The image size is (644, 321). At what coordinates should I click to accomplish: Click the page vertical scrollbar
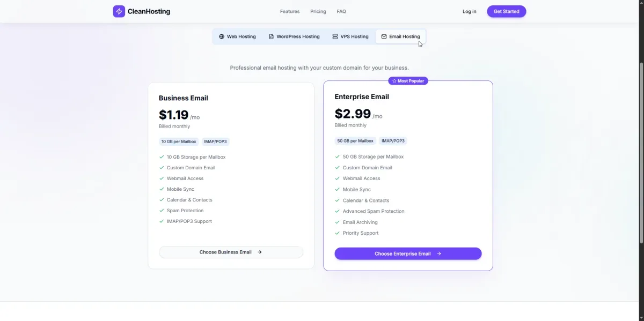point(641,107)
